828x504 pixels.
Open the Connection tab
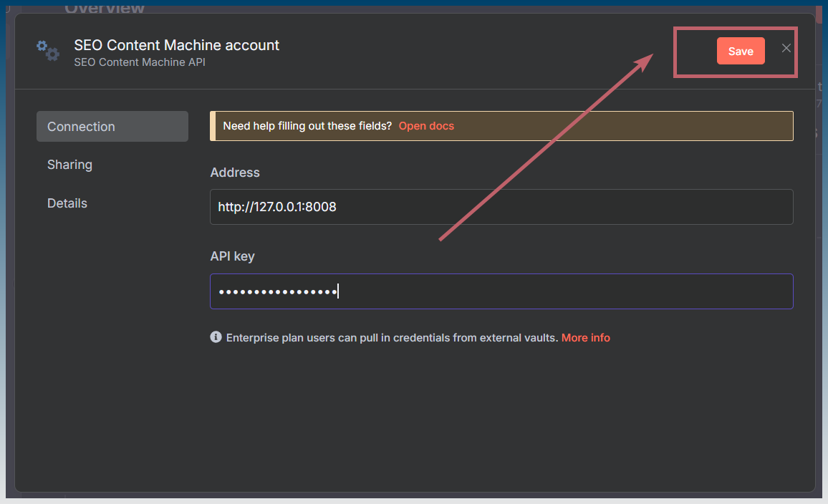(112, 126)
